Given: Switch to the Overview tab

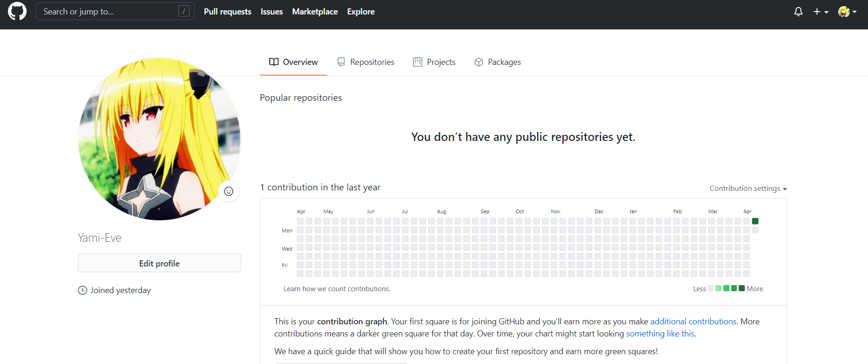Looking at the screenshot, I should point(294,62).
